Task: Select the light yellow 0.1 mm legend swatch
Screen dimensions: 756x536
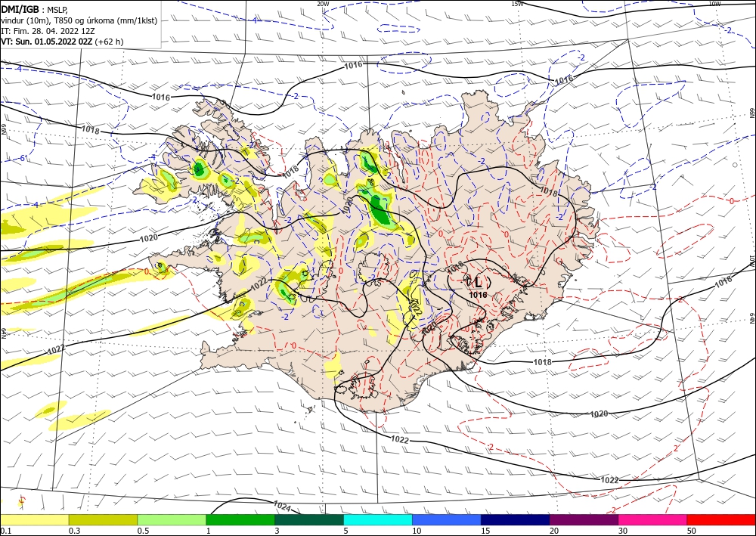Action: pyautogui.click(x=34, y=520)
